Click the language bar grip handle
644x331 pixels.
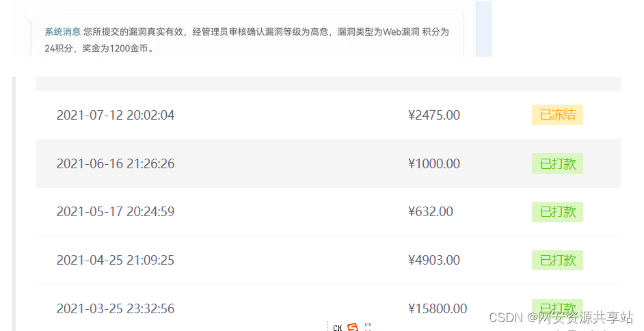(x=327, y=326)
